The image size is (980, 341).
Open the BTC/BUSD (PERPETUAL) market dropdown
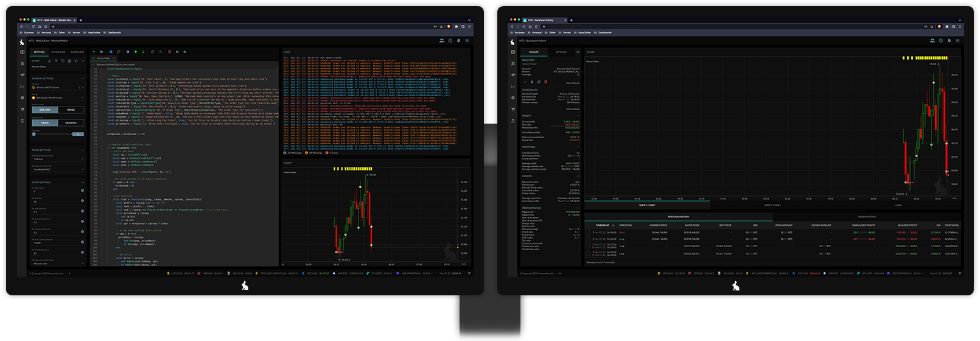click(58, 98)
